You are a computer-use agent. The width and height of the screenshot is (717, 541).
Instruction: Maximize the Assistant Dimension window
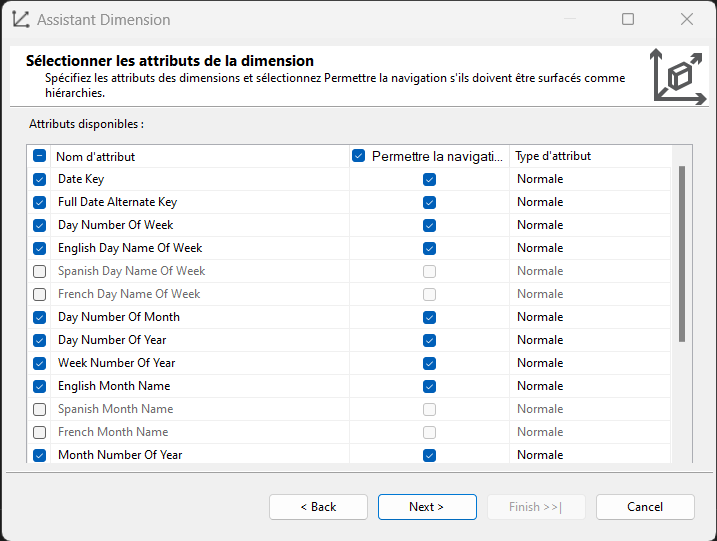coord(628,19)
